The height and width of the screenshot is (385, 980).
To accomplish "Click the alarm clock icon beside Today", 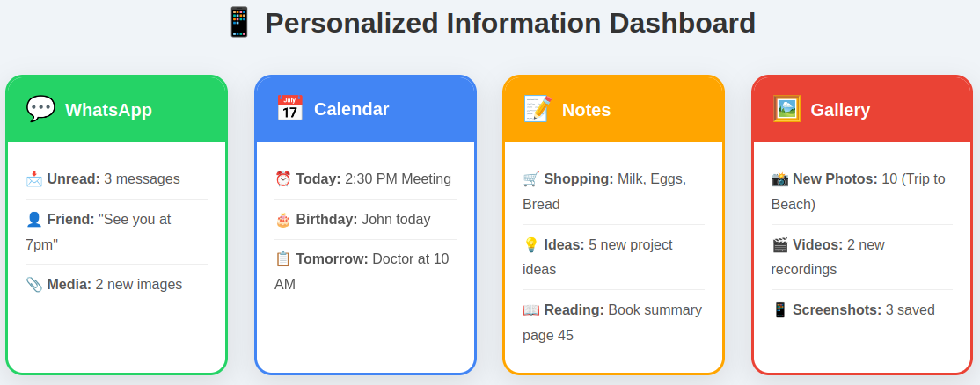I will coord(283,179).
